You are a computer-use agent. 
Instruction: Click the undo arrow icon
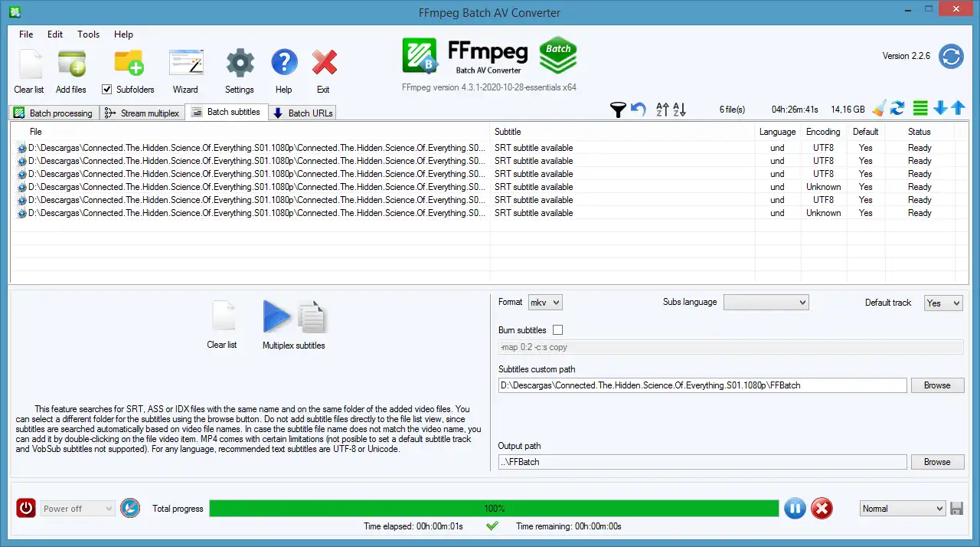[639, 110]
